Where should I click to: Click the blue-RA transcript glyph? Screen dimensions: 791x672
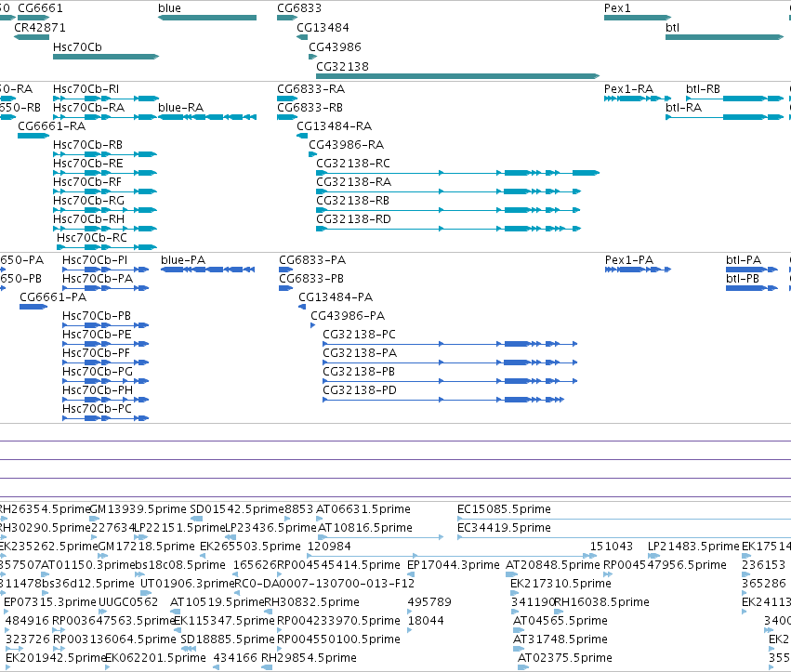coord(207,117)
